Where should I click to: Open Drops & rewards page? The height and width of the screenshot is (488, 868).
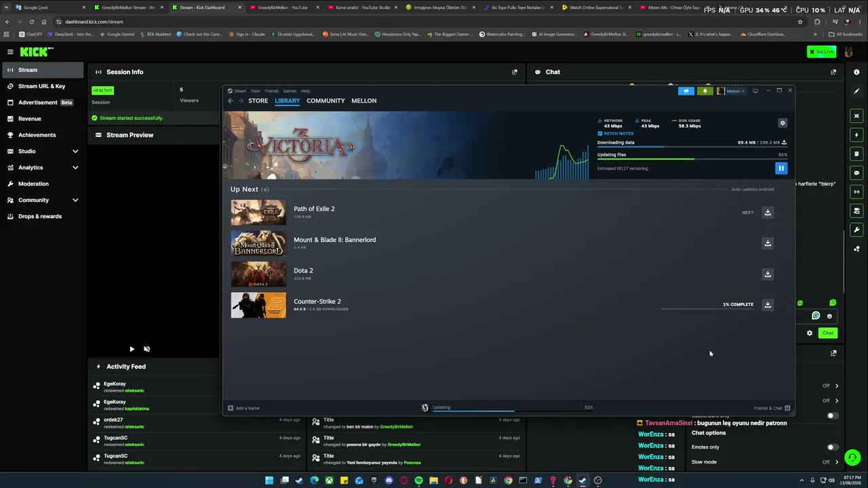[x=42, y=216]
